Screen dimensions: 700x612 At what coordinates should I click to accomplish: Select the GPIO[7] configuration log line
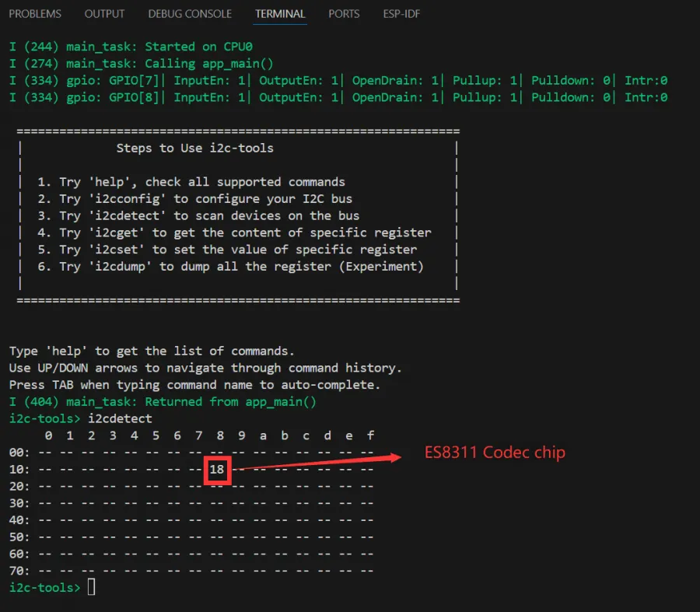click(233, 80)
